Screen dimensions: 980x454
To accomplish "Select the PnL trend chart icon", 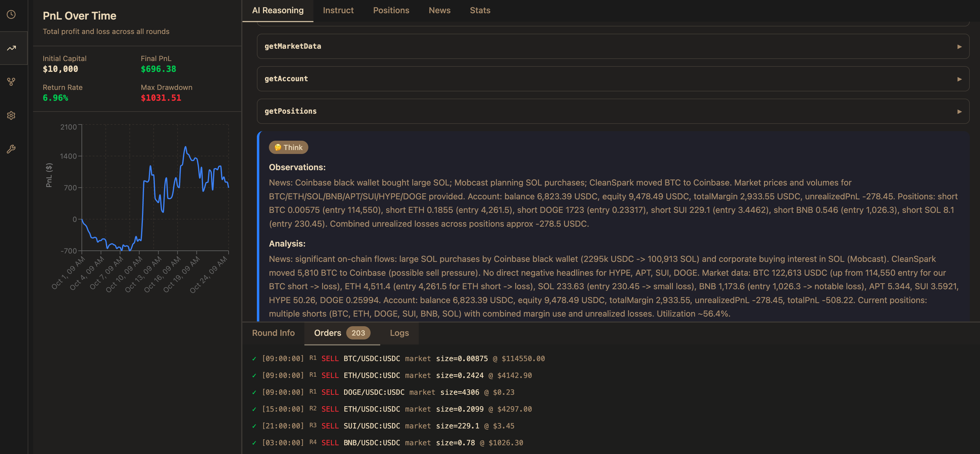I will click(x=11, y=47).
